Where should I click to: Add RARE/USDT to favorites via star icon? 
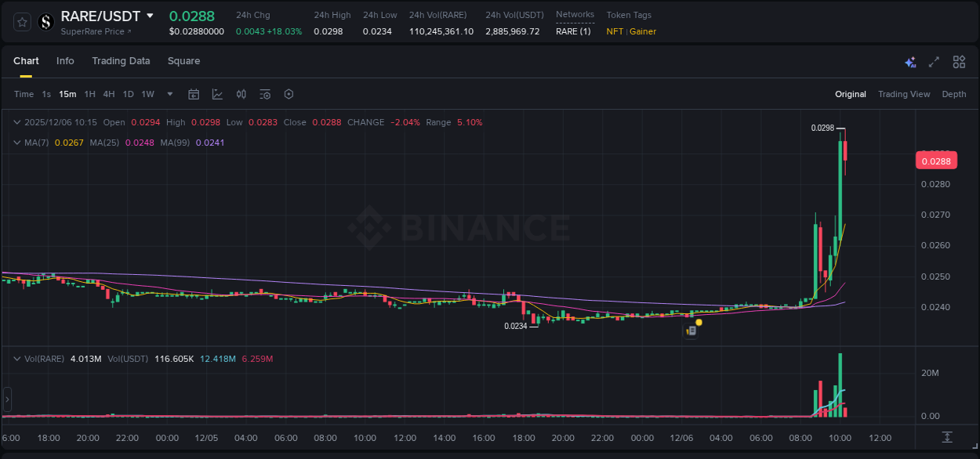21,22
